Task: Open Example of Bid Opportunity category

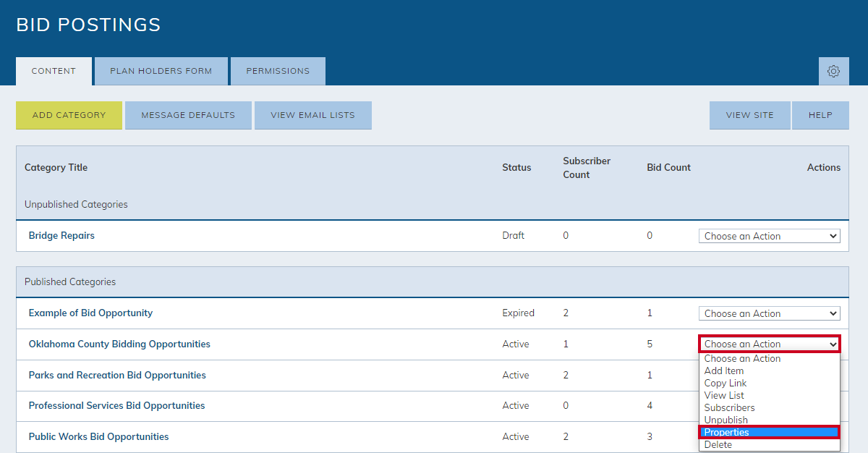Action: click(x=90, y=313)
